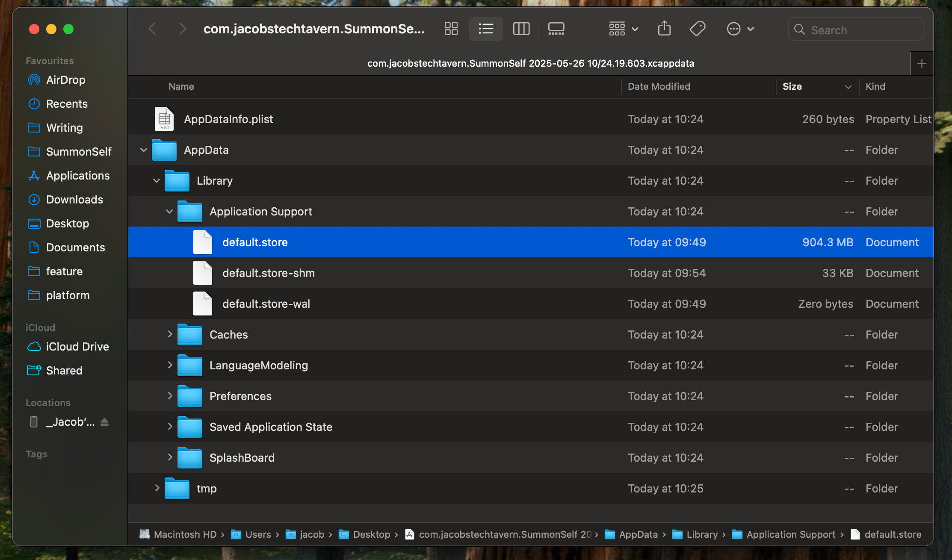952x560 pixels.
Task: Switch to gallery view
Action: pyautogui.click(x=556, y=29)
